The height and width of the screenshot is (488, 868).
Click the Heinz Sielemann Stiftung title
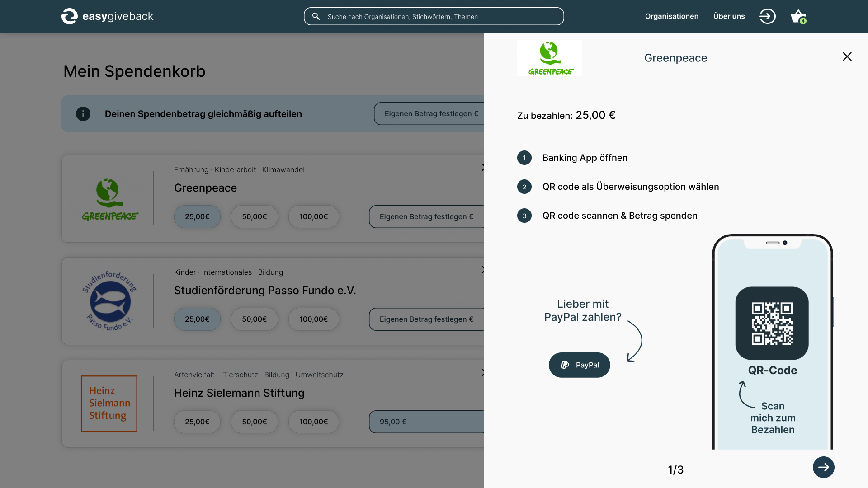[x=239, y=393]
